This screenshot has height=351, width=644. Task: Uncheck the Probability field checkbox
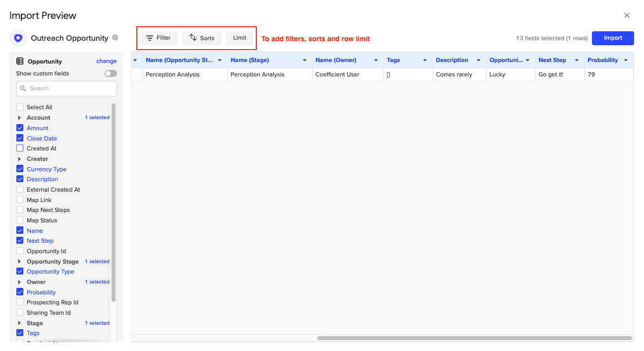click(x=20, y=292)
